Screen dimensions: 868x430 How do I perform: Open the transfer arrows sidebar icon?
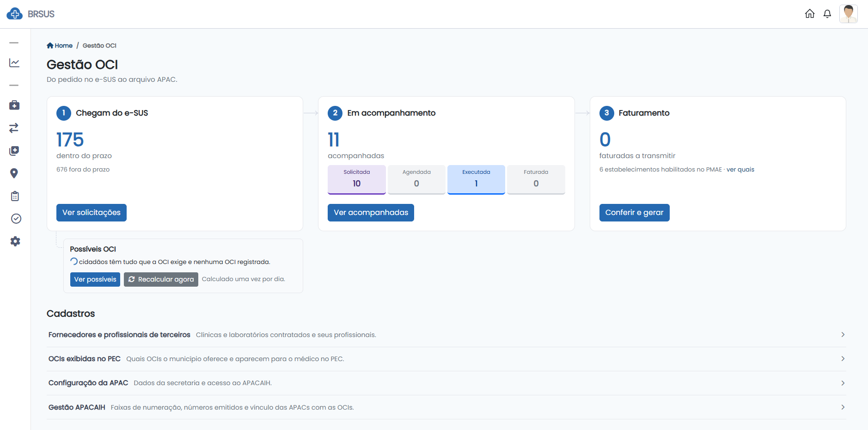coord(14,128)
